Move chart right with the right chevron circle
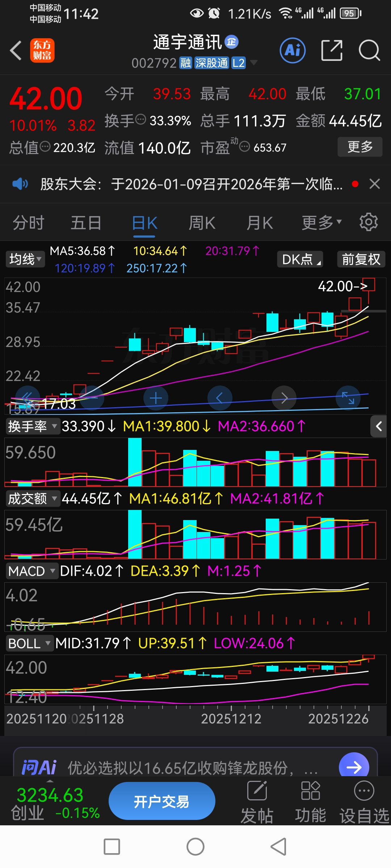This screenshot has height=868, width=391. (284, 398)
